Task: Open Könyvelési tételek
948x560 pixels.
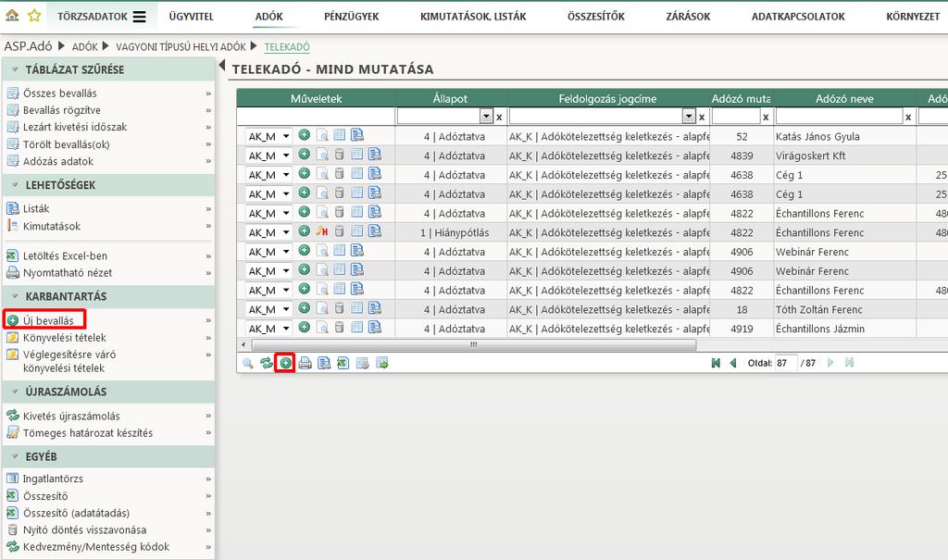Action: (65, 338)
